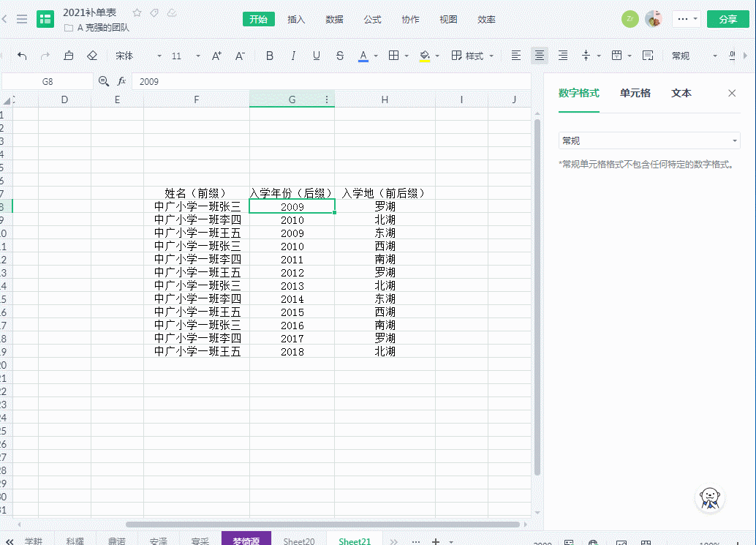This screenshot has width=756, height=545.
Task: Open fill color dropdown arrow
Action: [x=437, y=56]
